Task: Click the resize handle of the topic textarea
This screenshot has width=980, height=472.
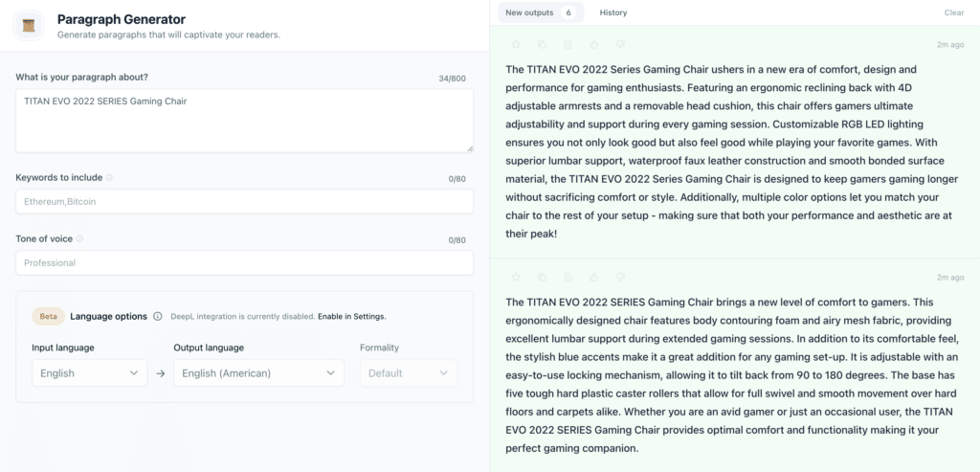Action: 469,148
